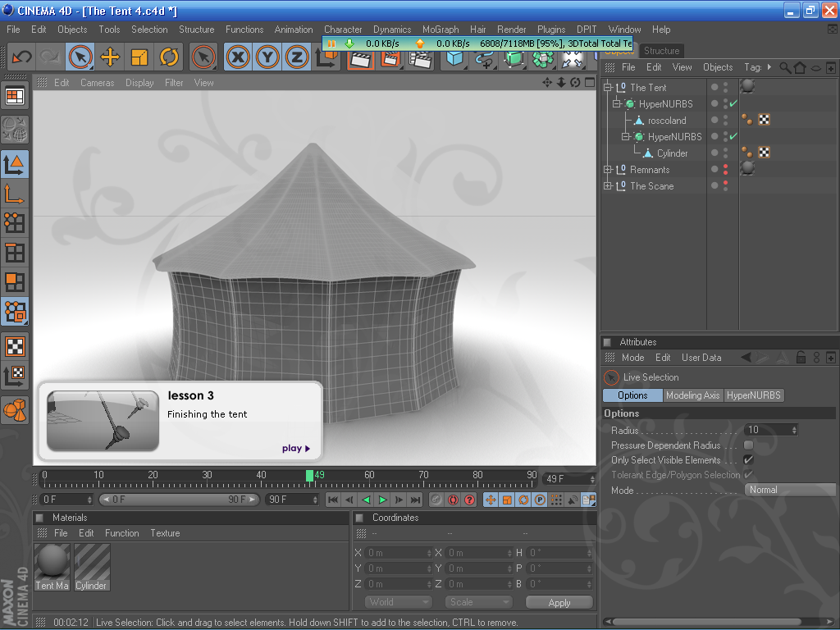Click the Object Manager home icon
The height and width of the screenshot is (630, 840).
[x=800, y=67]
